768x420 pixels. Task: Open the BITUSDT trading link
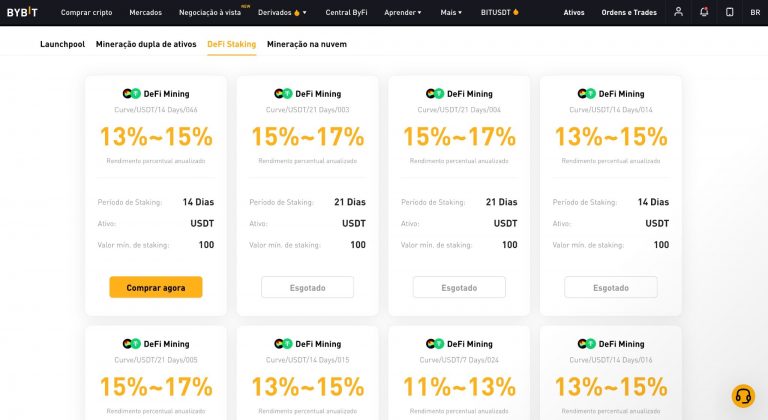(495, 13)
